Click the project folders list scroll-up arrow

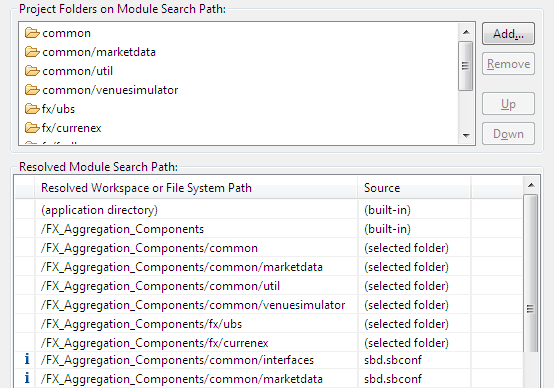pyautogui.click(x=466, y=32)
